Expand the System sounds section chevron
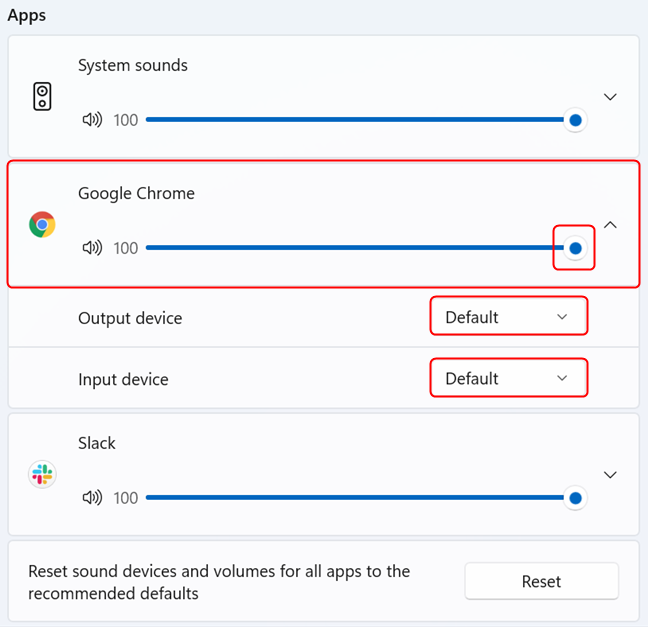 click(610, 97)
